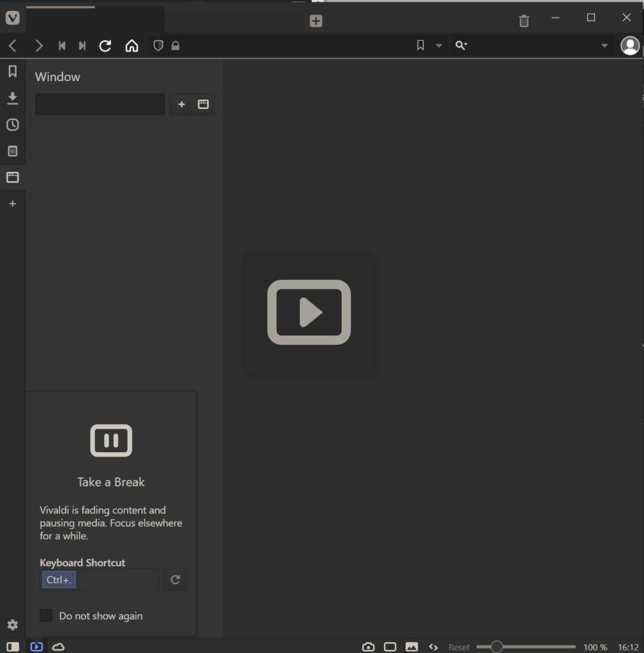Select the Windows panel icon
Viewport: 644px width, 653px height.
coord(13,177)
